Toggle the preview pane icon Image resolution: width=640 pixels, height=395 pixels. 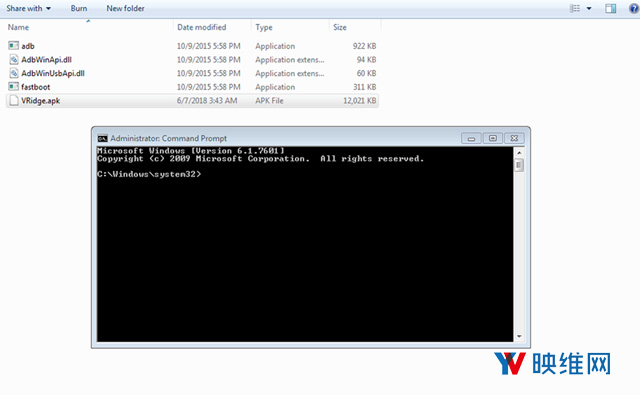click(x=611, y=8)
